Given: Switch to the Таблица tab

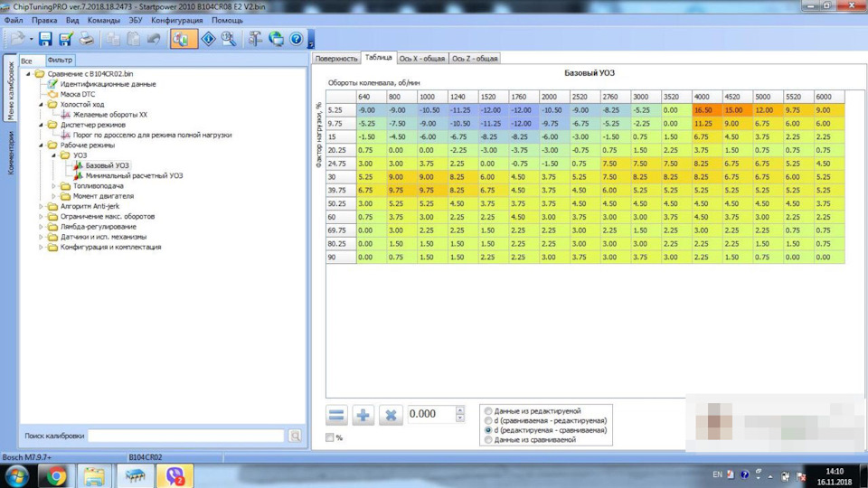Looking at the screenshot, I should pos(379,57).
